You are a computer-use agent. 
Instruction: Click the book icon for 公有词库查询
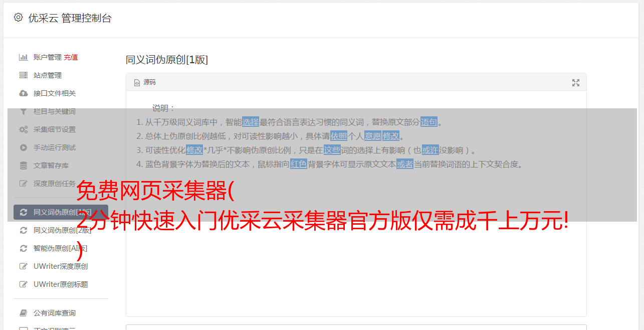point(23,313)
